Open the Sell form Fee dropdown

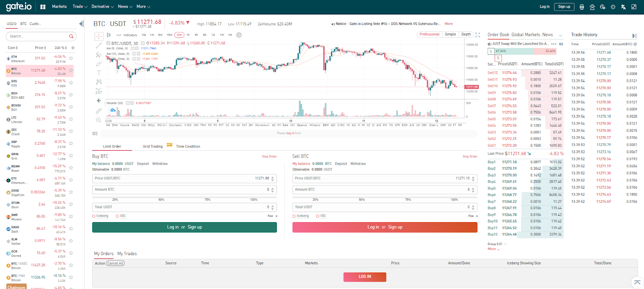tap(473, 216)
